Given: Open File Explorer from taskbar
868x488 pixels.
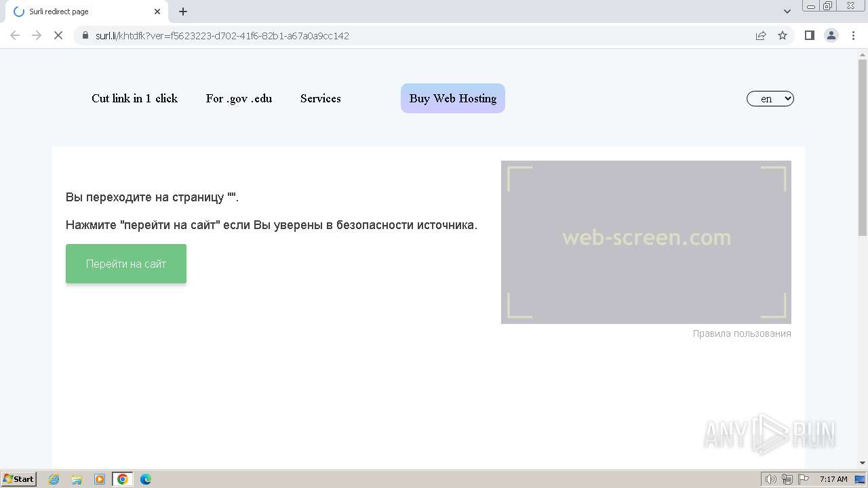Looking at the screenshot, I should tap(77, 479).
